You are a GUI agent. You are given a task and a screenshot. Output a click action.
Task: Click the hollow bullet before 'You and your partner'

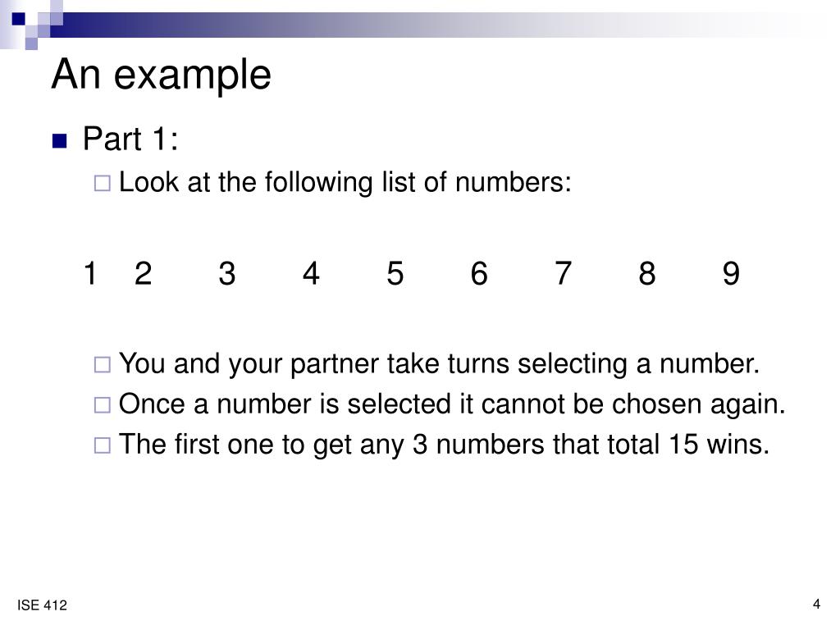(103, 365)
